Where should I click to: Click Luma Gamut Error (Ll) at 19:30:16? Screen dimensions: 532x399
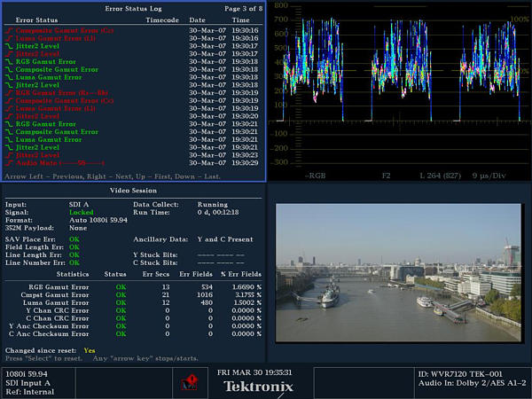pyautogui.click(x=58, y=38)
